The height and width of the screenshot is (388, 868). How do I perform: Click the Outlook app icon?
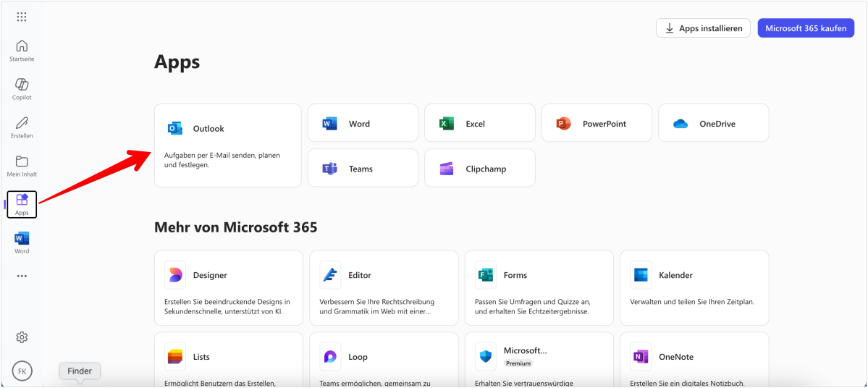tap(175, 128)
